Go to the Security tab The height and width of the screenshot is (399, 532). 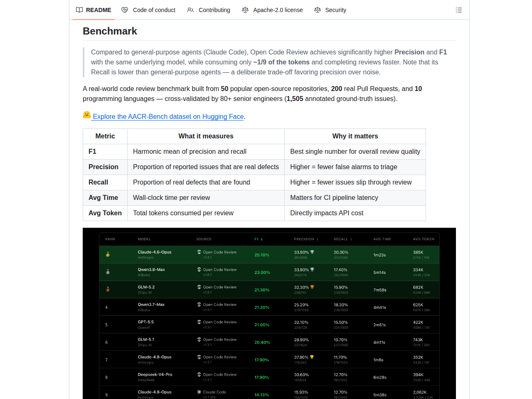point(330,10)
